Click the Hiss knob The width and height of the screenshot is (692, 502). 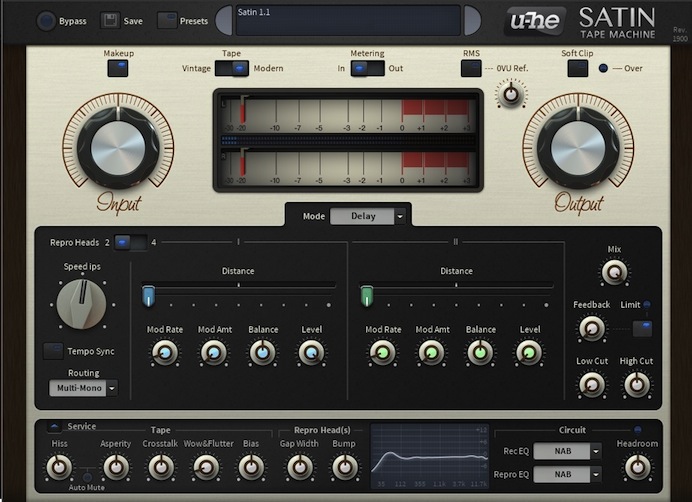[59, 467]
